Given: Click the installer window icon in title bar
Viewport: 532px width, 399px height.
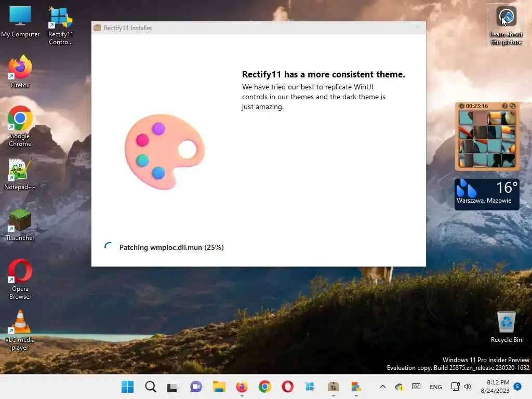Looking at the screenshot, I should tap(97, 28).
